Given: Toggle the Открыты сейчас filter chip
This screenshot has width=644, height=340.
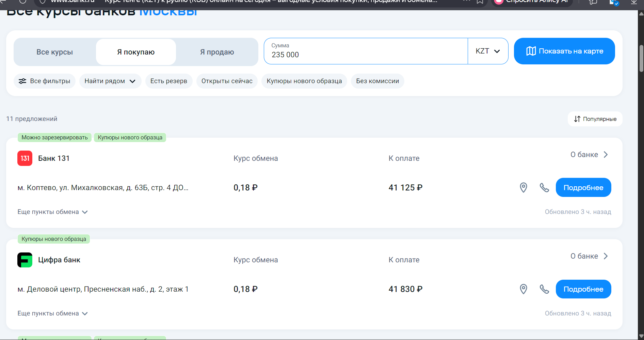Looking at the screenshot, I should (x=227, y=81).
